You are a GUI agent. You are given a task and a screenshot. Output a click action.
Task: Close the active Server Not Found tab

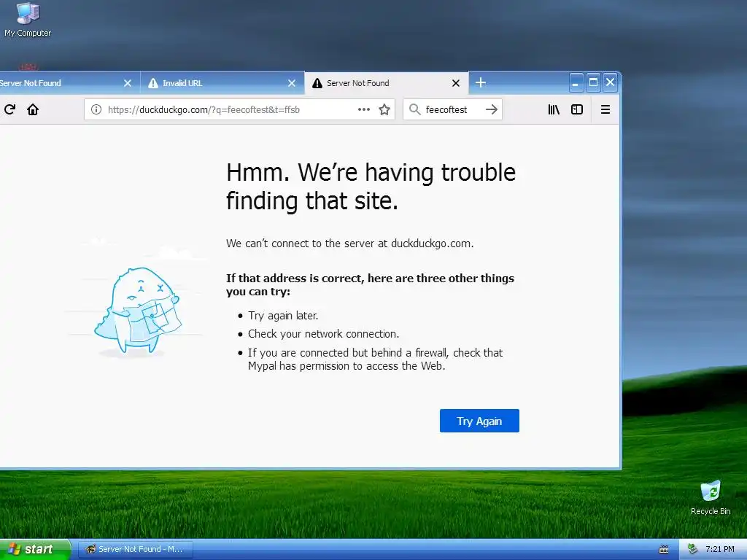456,83
